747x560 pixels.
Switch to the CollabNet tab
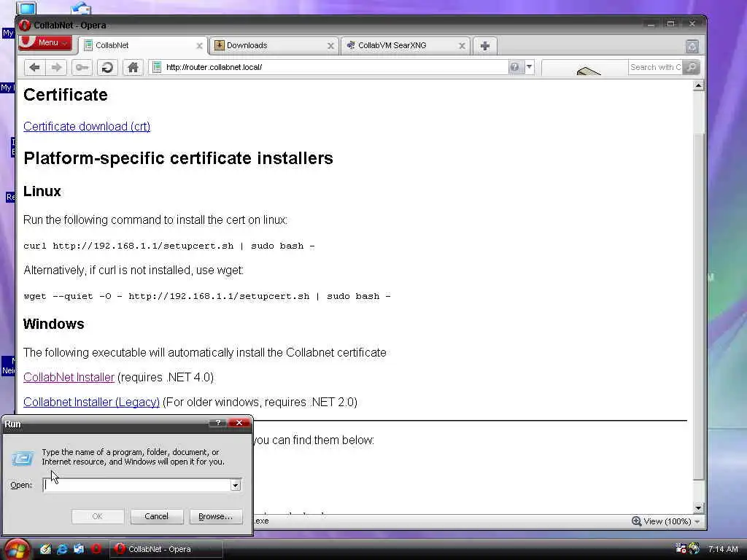pyautogui.click(x=143, y=45)
